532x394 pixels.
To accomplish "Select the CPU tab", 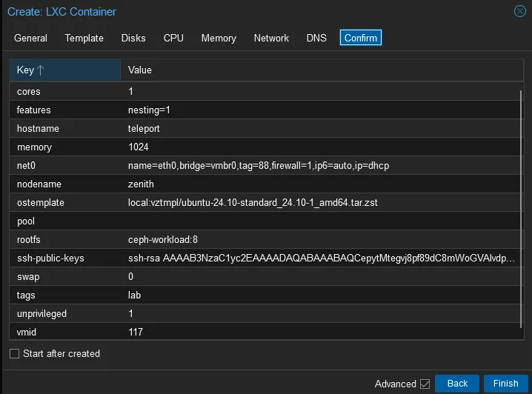I will point(173,38).
